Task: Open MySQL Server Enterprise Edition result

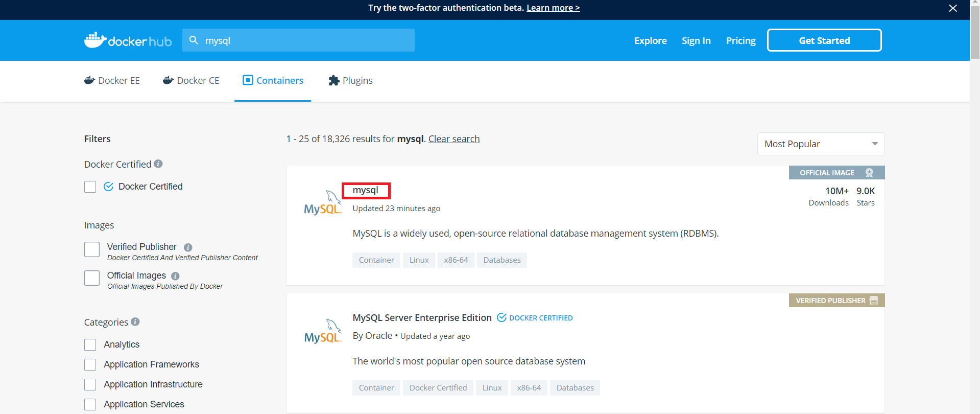Action: pos(422,317)
